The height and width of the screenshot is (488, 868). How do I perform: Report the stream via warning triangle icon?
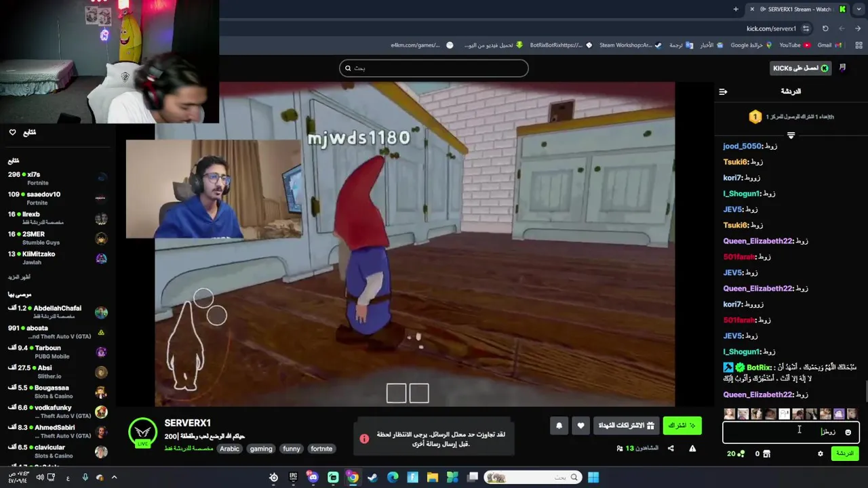point(692,448)
